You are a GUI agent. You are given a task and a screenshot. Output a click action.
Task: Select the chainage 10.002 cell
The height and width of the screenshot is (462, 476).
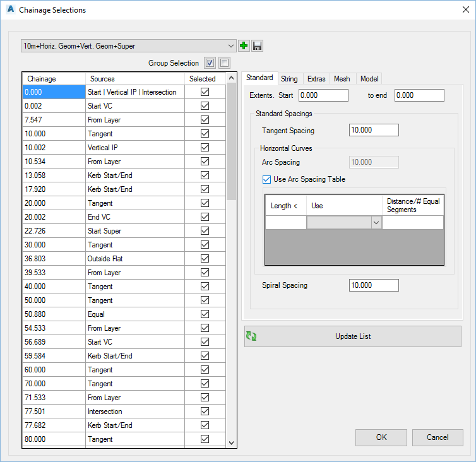coord(54,148)
